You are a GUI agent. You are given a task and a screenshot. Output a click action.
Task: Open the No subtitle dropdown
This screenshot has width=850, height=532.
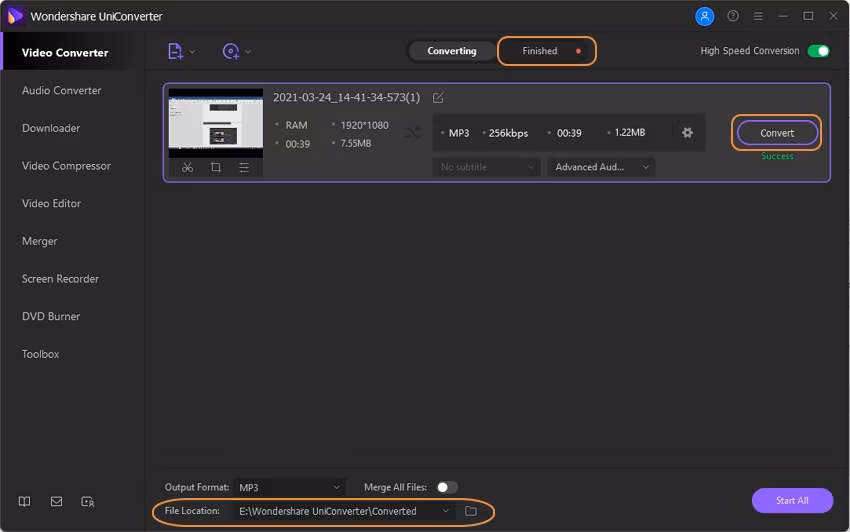tap(486, 167)
